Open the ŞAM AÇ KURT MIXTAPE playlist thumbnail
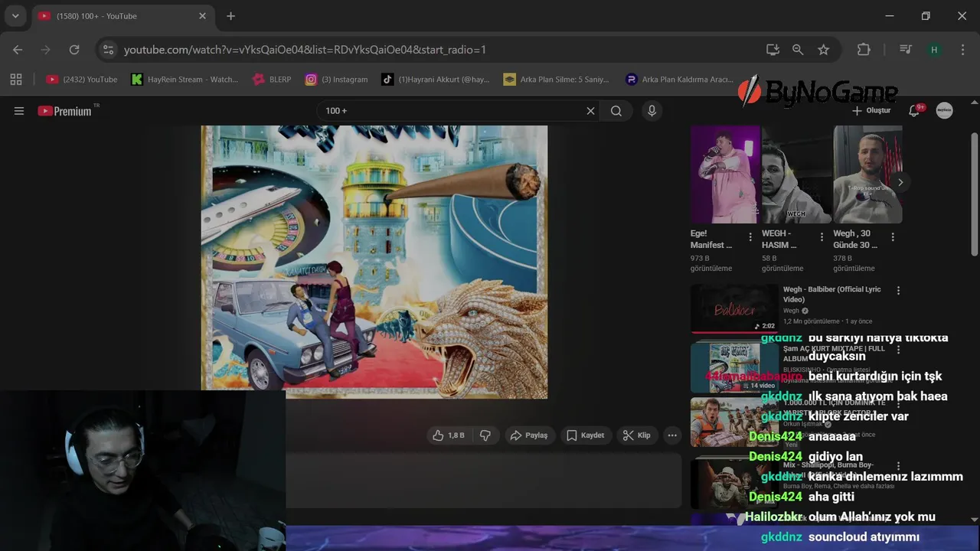 [734, 367]
